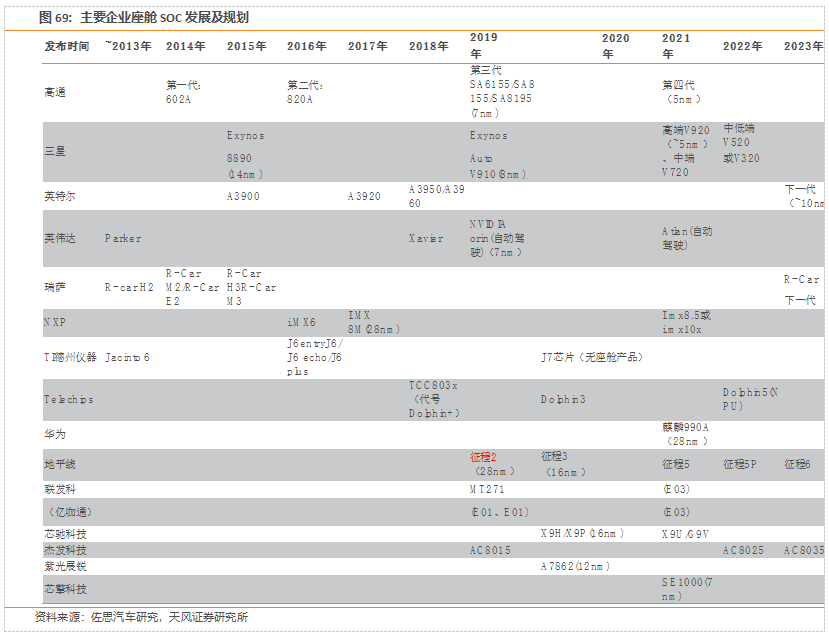This screenshot has width=829, height=635.
Task: Click the 2023年 column header
Action: pos(803,47)
